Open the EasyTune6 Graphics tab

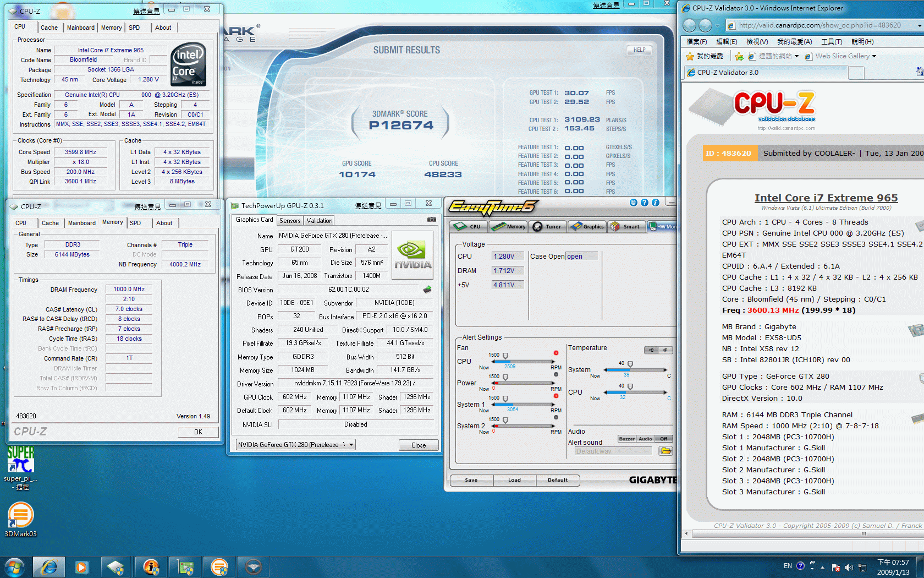pyautogui.click(x=587, y=226)
